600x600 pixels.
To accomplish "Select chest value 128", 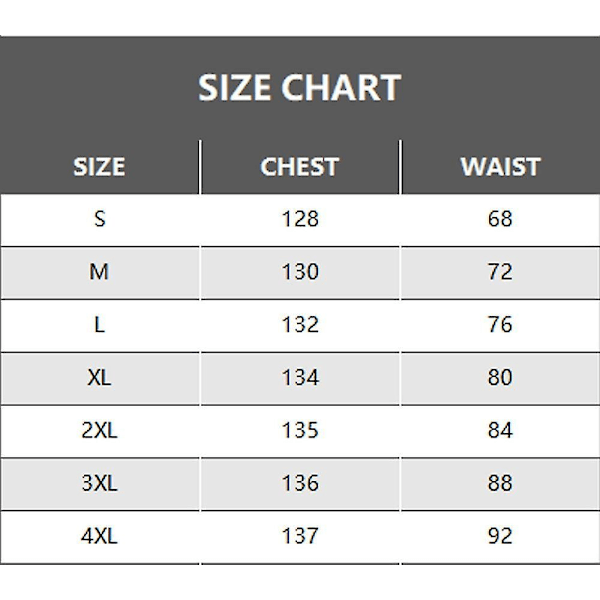I will click(300, 219).
